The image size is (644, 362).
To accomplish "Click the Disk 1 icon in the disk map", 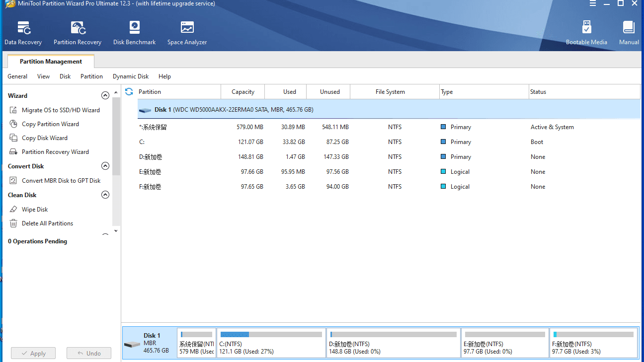I will coord(132,344).
